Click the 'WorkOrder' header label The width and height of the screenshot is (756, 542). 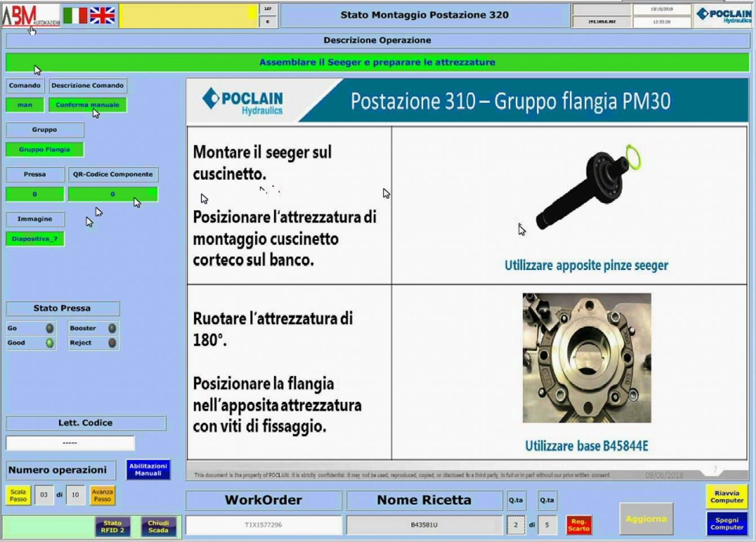tap(264, 500)
